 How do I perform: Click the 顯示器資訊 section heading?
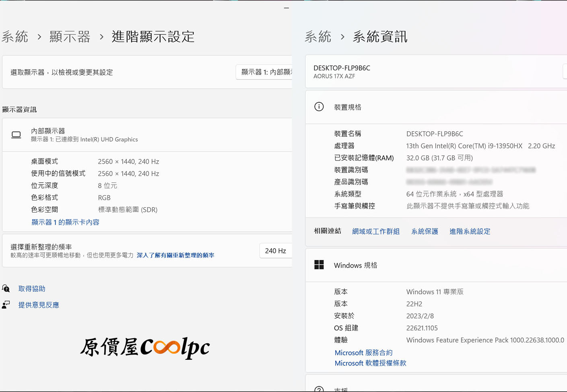[19, 109]
